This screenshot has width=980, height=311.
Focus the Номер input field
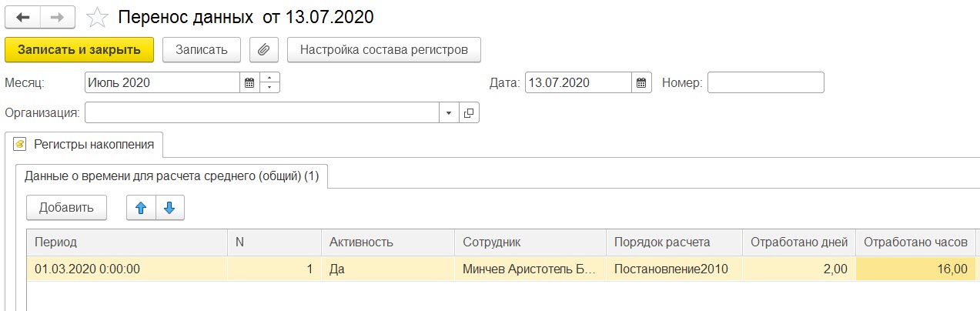click(x=765, y=82)
